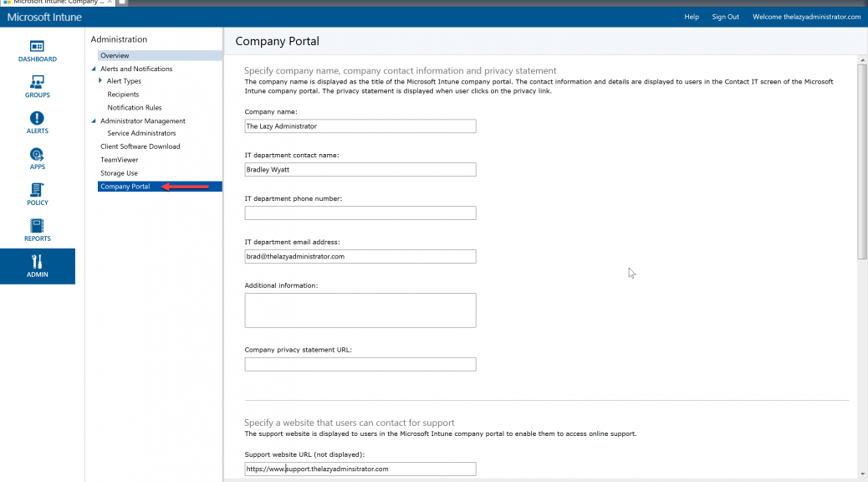Viewport: 868px width, 482px height.
Task: Open the Policy workspace icon
Action: coord(37,195)
